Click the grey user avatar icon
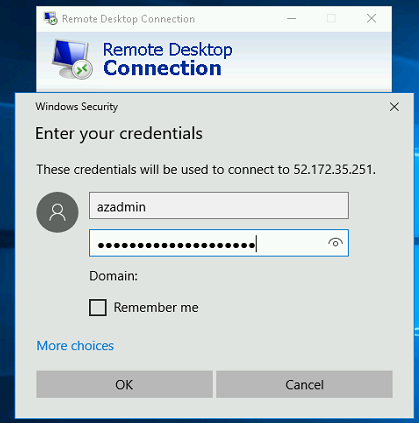The image size is (419, 423). tap(57, 212)
